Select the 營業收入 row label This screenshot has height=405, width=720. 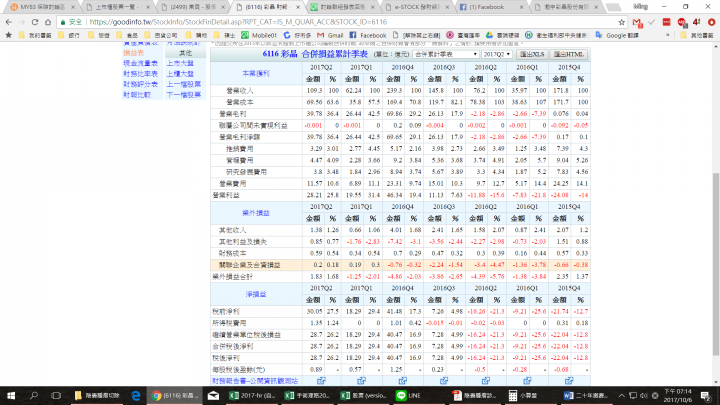pyautogui.click(x=240, y=91)
